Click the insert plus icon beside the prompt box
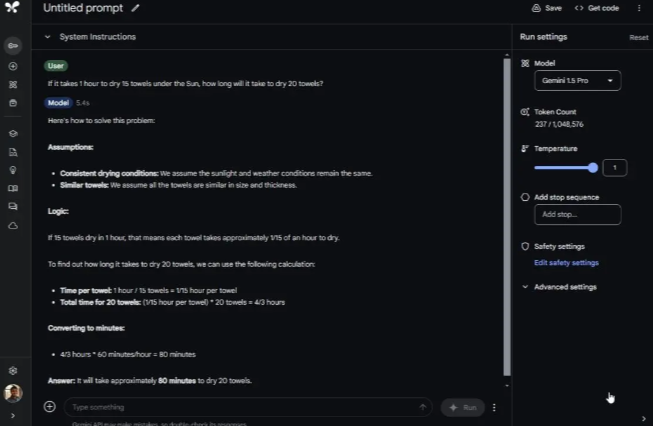 tap(50, 407)
